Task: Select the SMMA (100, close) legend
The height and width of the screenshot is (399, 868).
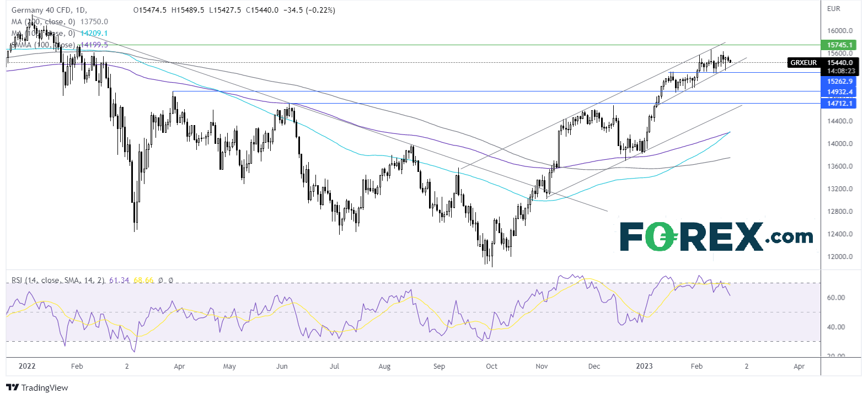Action: (43, 45)
